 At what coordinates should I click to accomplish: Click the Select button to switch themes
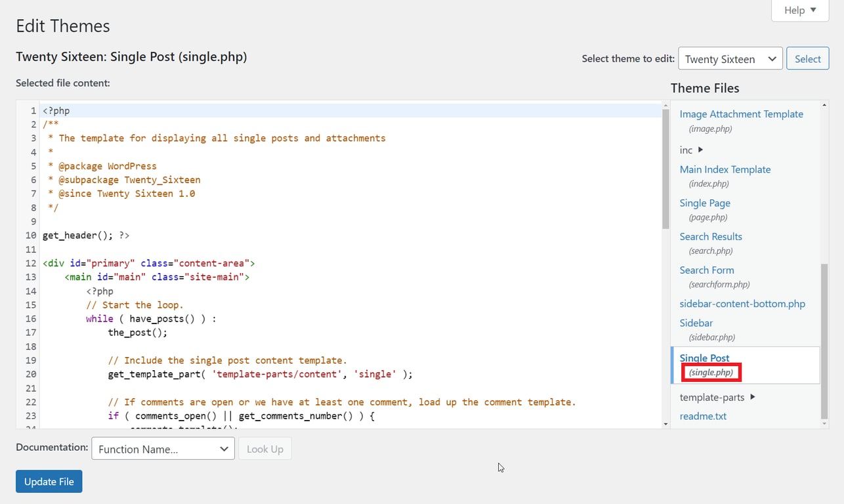coord(807,58)
